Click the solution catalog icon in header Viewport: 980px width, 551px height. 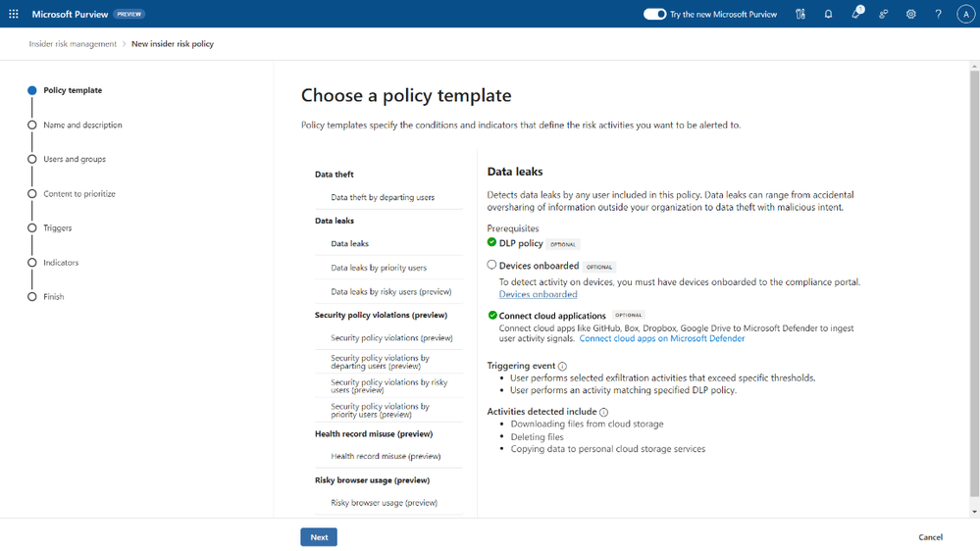point(800,14)
